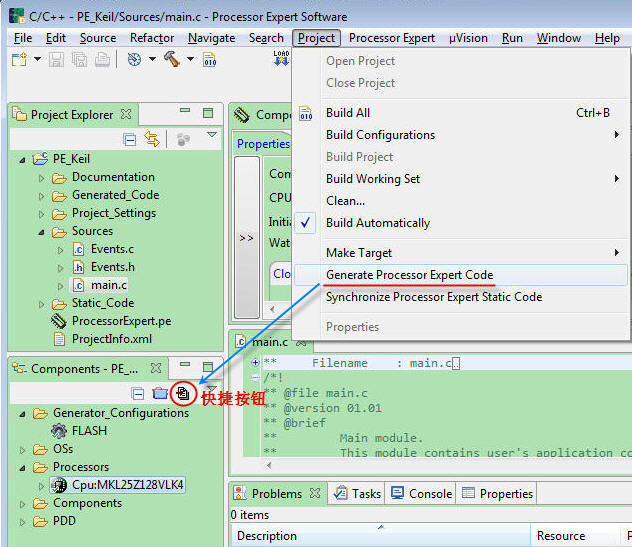Collapse the Generator_Configurations folder
Screen dimensions: 632x547
22,414
